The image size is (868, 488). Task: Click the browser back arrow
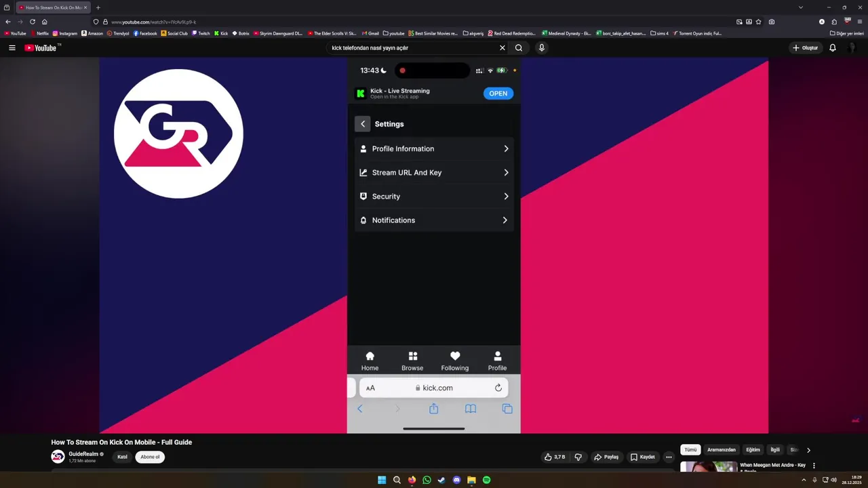pyautogui.click(x=8, y=22)
